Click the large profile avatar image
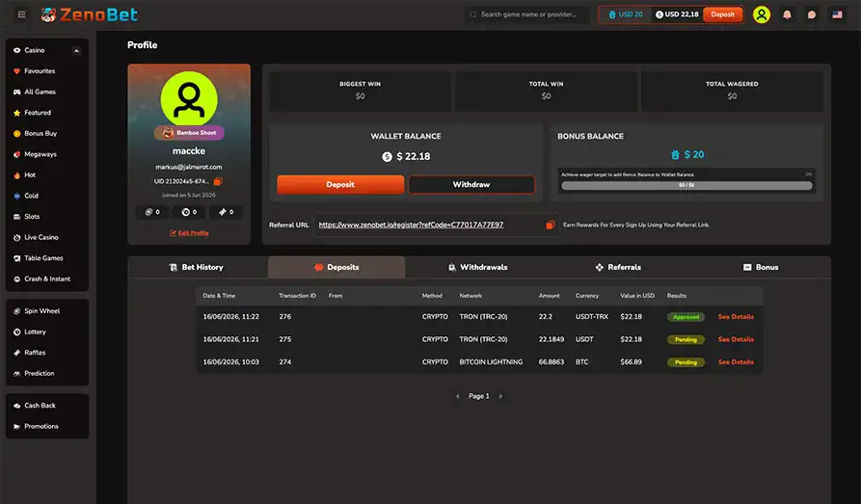Image resolution: width=861 pixels, height=504 pixels. [189, 99]
